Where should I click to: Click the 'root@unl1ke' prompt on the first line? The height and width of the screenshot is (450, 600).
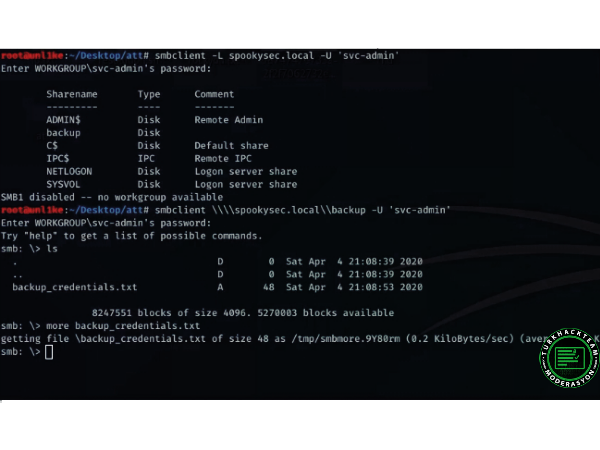click(x=32, y=56)
